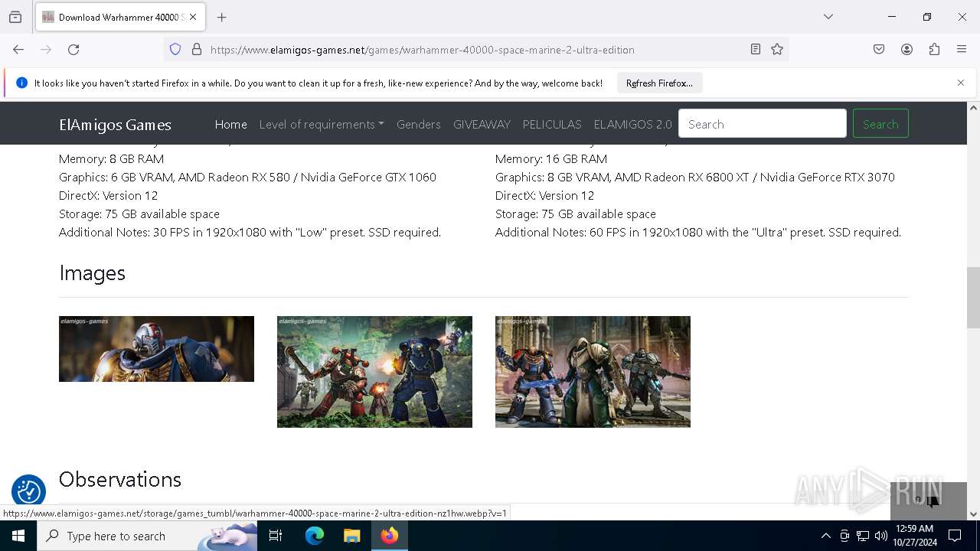Close the Download Warhammer 40000 tab
980x551 pixels.
point(193,17)
